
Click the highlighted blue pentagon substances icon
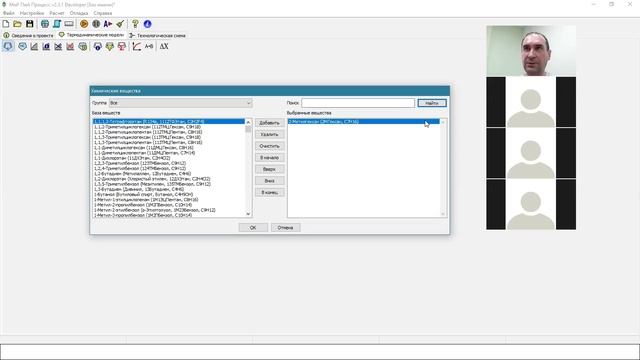[x=8, y=47]
